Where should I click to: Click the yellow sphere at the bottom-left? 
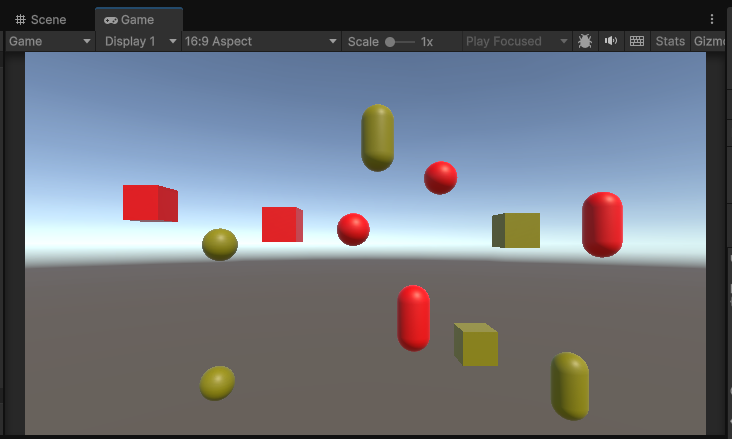tap(217, 383)
